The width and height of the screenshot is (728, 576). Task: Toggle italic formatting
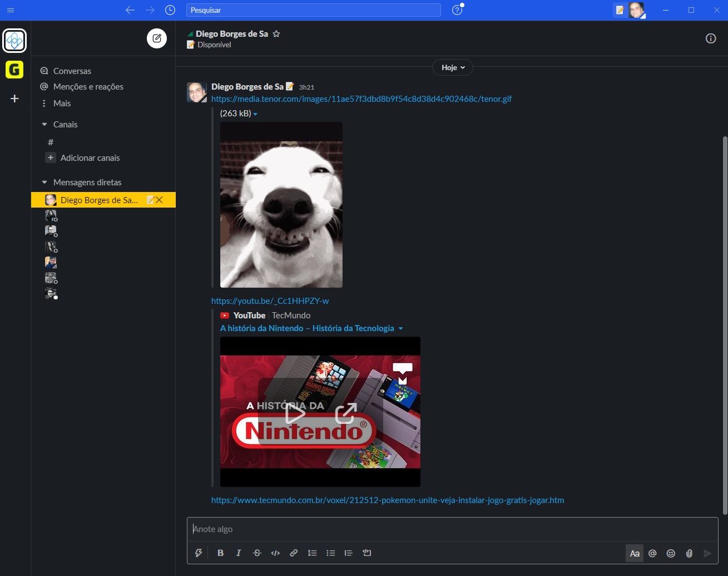[x=239, y=553]
